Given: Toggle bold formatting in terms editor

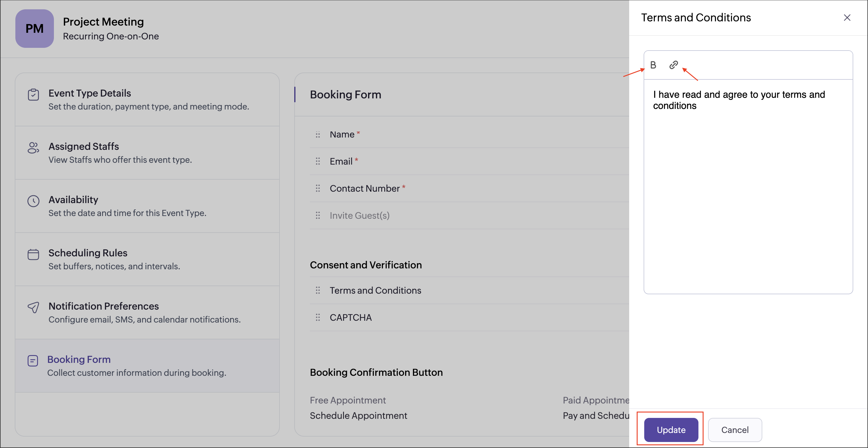Looking at the screenshot, I should [653, 65].
